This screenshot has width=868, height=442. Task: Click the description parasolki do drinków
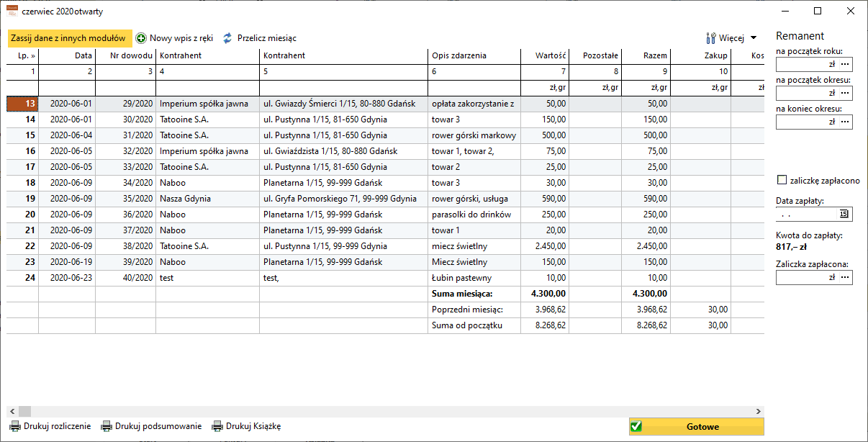(x=474, y=215)
